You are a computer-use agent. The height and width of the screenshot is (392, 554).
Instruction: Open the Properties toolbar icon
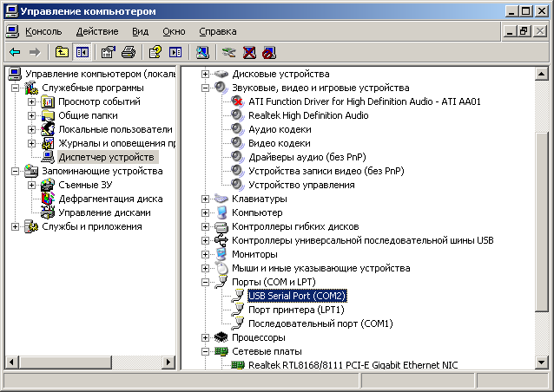tap(109, 52)
